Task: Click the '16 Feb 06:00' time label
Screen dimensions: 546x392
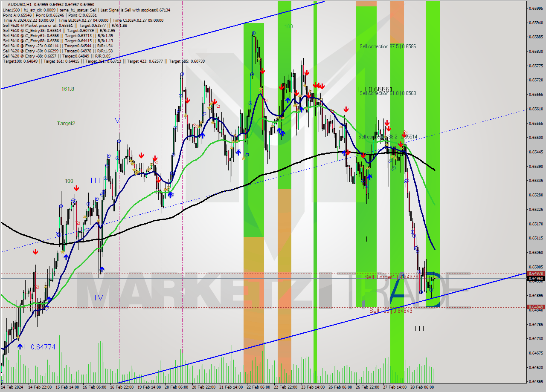Action: (x=95, y=388)
